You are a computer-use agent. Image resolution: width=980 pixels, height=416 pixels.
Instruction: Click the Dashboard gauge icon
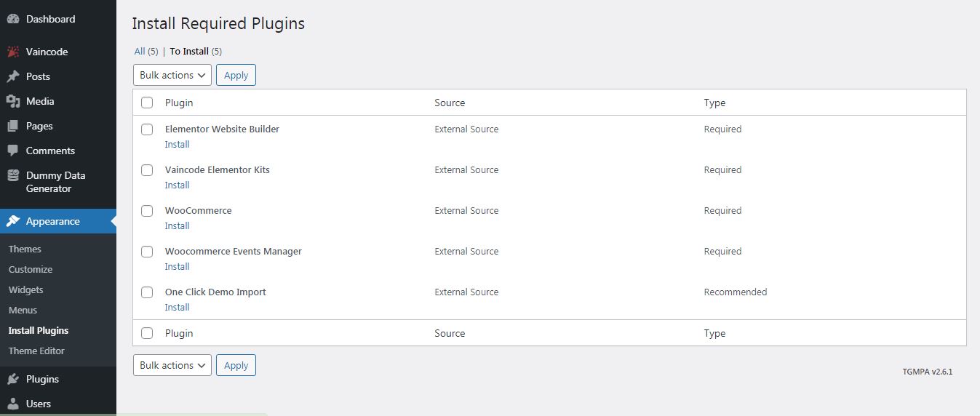coord(13,19)
